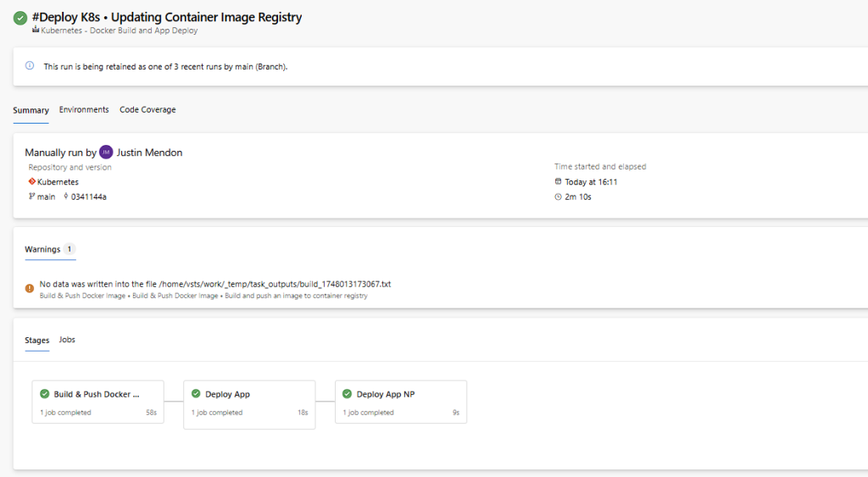This screenshot has width=868, height=477.
Task: Open the Deploy App NP stage card
Action: coord(401,402)
